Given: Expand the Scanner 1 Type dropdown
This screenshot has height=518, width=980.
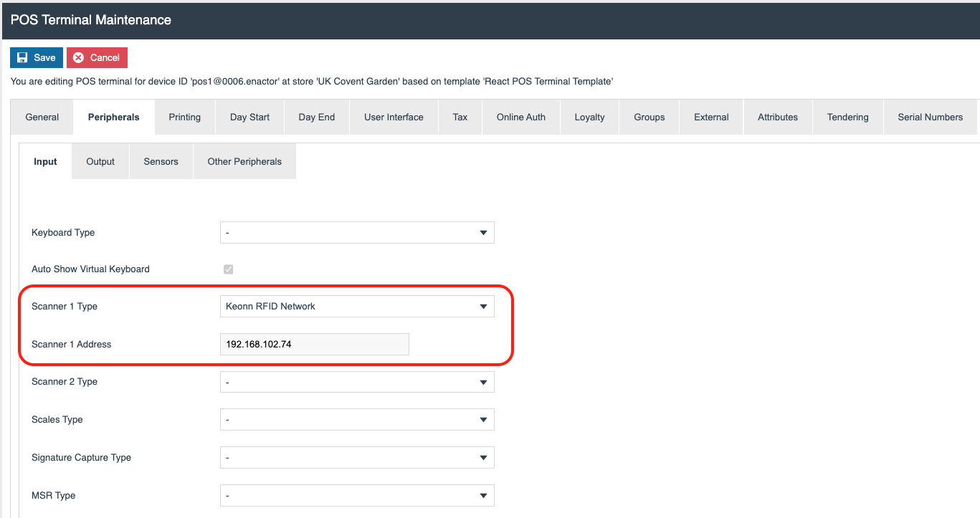Looking at the screenshot, I should 356,307.
